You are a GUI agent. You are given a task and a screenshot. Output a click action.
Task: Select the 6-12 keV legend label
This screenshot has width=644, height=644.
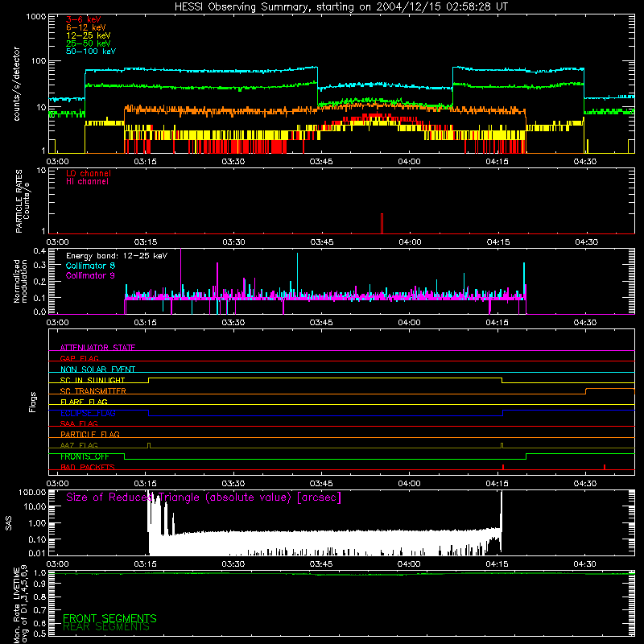(85, 27)
